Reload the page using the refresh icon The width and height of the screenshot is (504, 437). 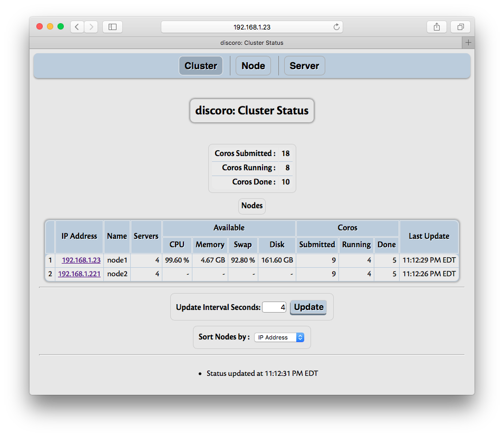coord(336,27)
